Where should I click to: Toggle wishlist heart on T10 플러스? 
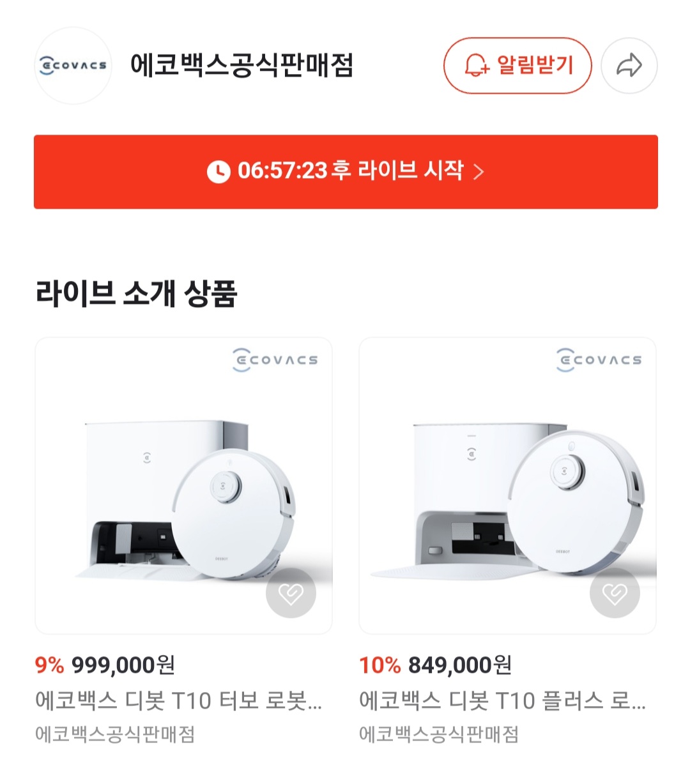click(615, 593)
